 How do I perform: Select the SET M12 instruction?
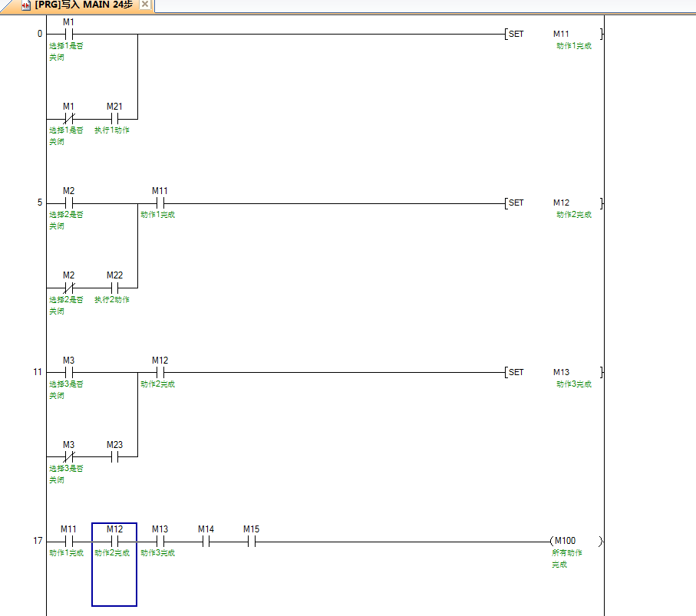click(x=554, y=203)
